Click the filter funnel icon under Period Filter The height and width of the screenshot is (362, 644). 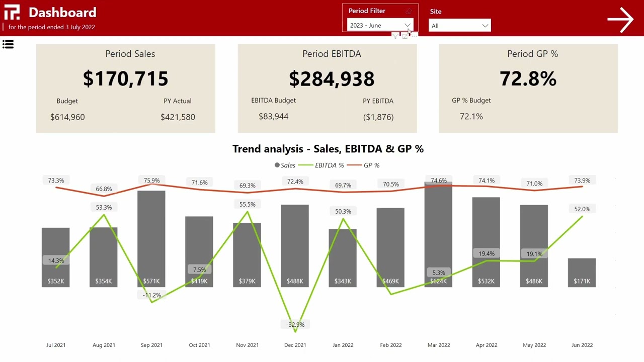pyautogui.click(x=395, y=36)
